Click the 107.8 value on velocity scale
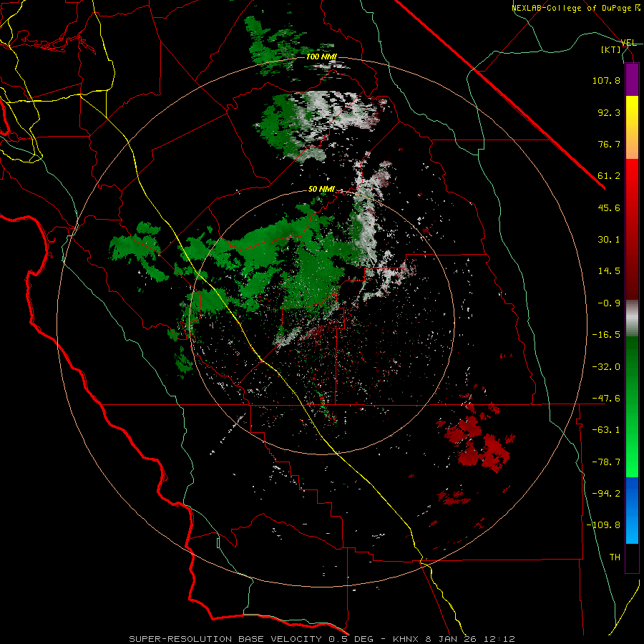The image size is (644, 644). coord(606,80)
